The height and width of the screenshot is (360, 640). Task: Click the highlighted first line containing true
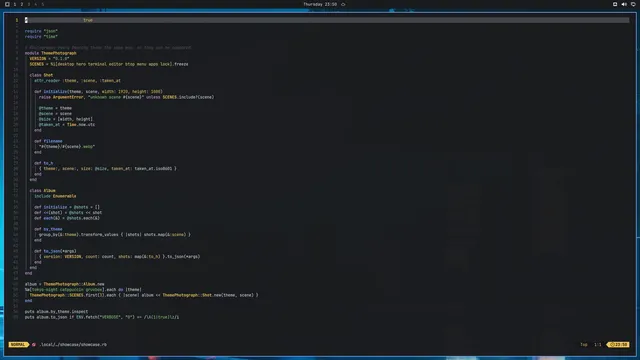click(x=327, y=20)
